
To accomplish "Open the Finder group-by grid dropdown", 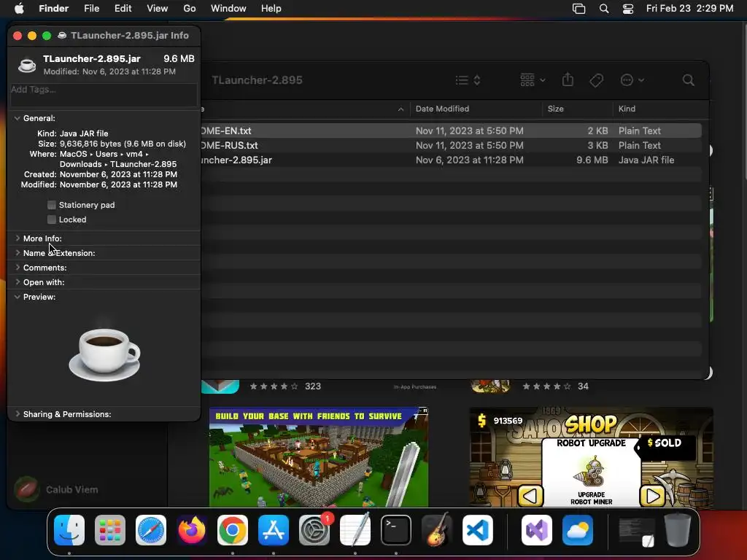I will (532, 80).
